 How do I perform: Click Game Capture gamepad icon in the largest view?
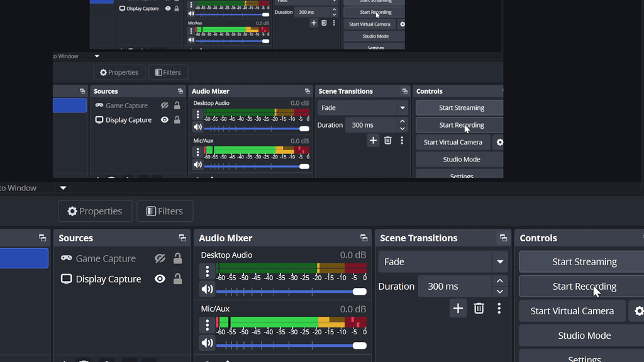pos(66,258)
